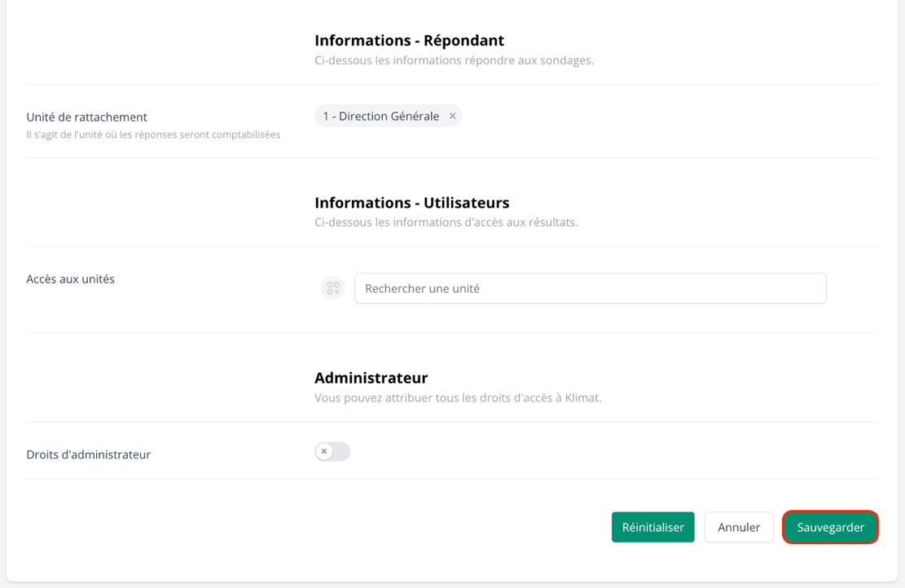Click the Informations - Utilisateurs heading

click(411, 202)
